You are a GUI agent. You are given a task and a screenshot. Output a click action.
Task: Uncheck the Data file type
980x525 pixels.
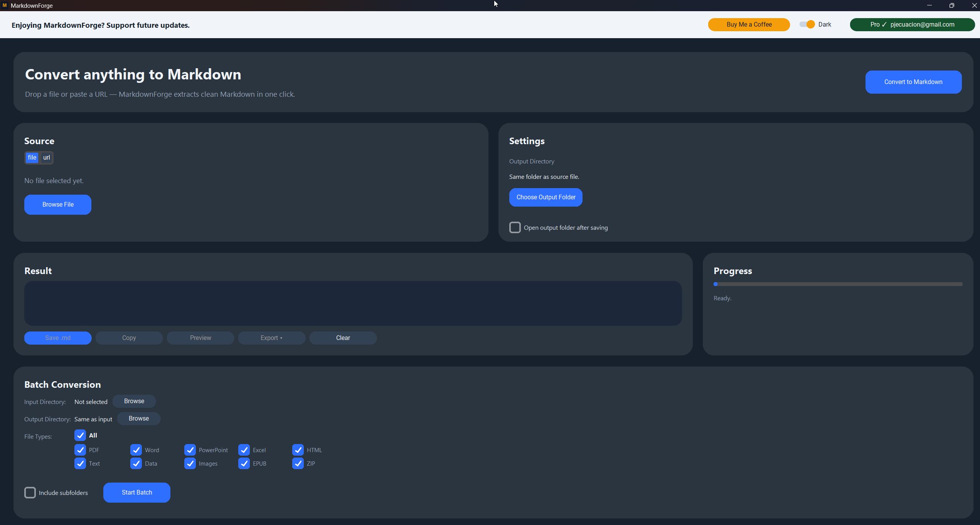click(x=136, y=463)
